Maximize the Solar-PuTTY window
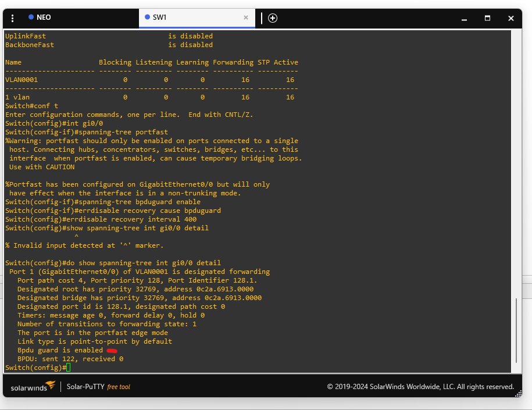 click(487, 19)
